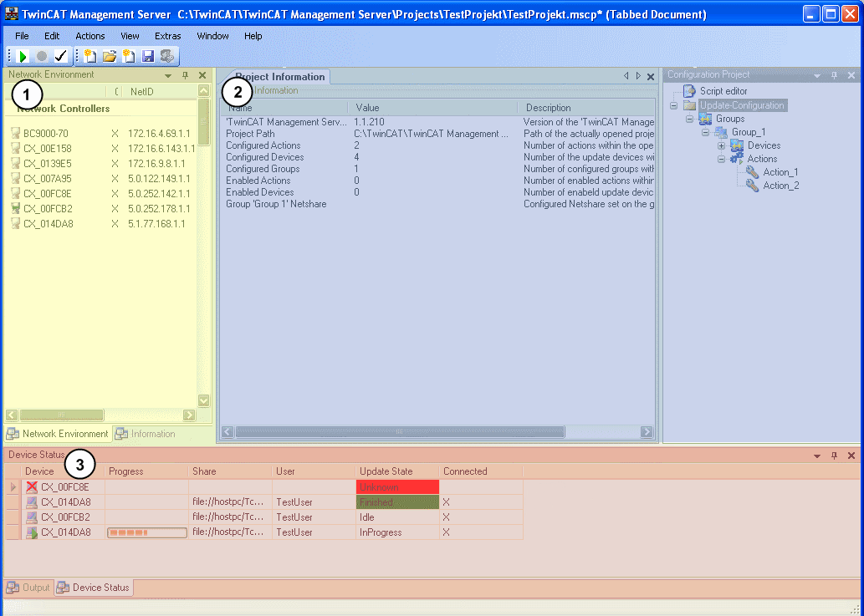Click the red Unknown update state cell

pyautogui.click(x=397, y=486)
